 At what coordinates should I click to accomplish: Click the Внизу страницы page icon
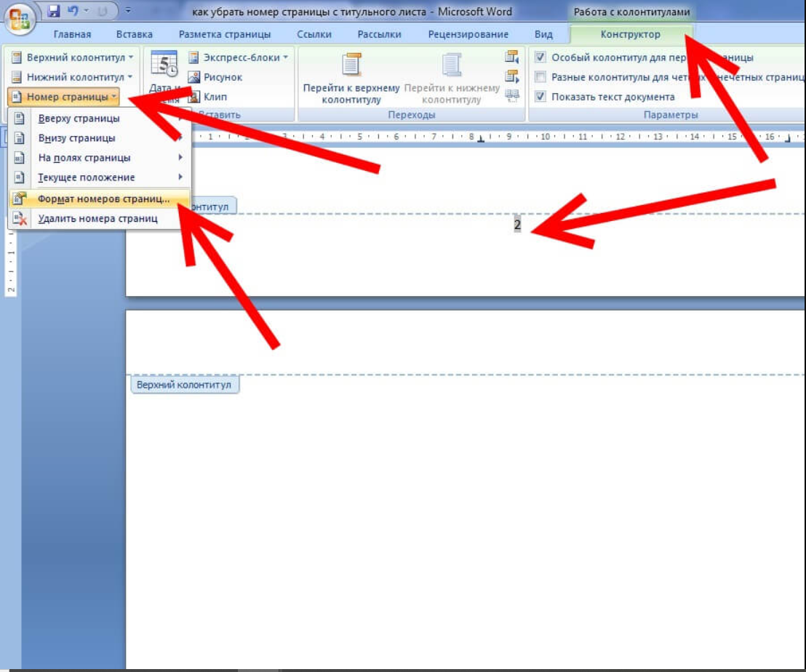click(x=19, y=137)
